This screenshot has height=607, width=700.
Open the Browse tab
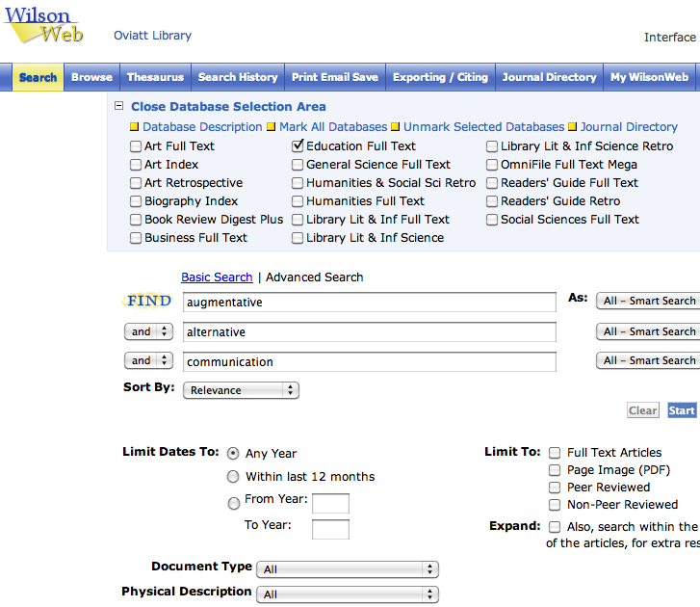click(91, 77)
